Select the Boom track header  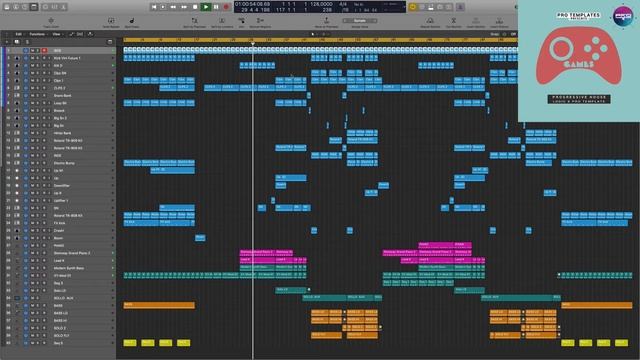[x=58, y=238]
